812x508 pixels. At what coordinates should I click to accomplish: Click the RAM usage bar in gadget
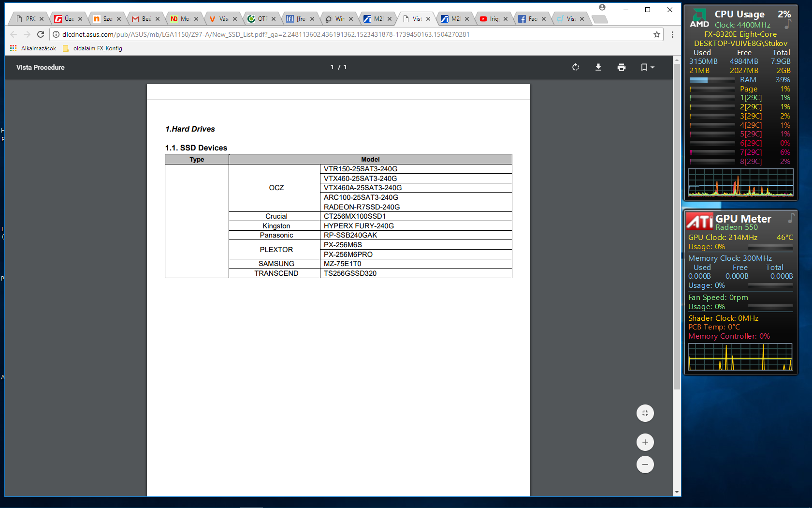coord(712,80)
